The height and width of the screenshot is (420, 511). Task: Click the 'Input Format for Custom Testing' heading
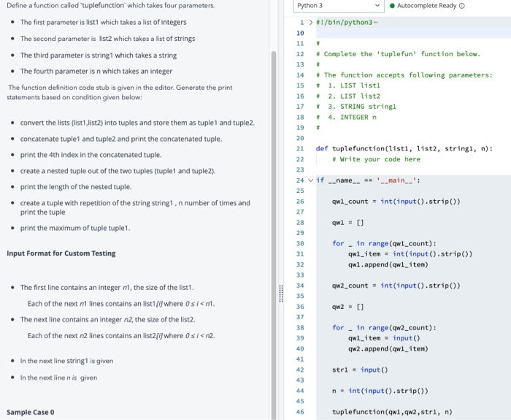[61, 253]
